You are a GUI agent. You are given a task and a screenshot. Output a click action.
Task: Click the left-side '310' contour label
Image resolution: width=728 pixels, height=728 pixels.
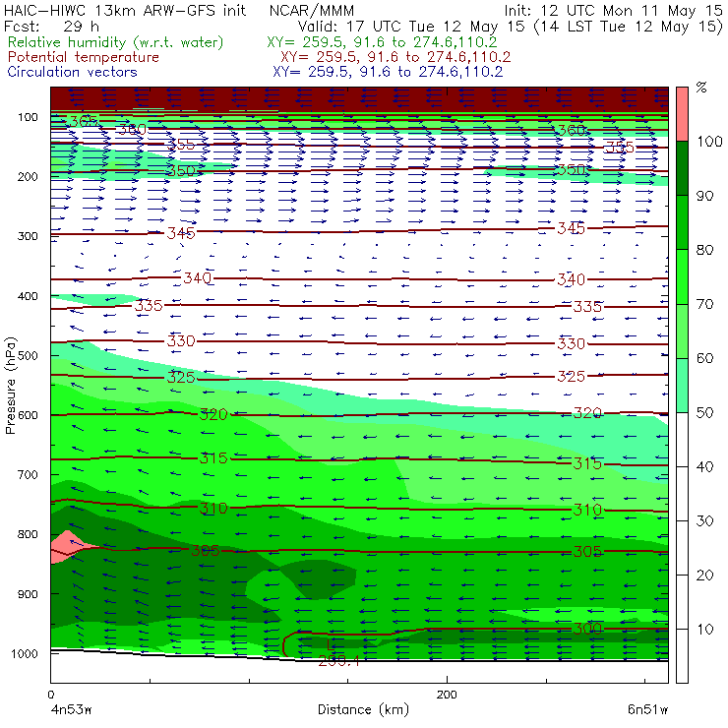(213, 509)
